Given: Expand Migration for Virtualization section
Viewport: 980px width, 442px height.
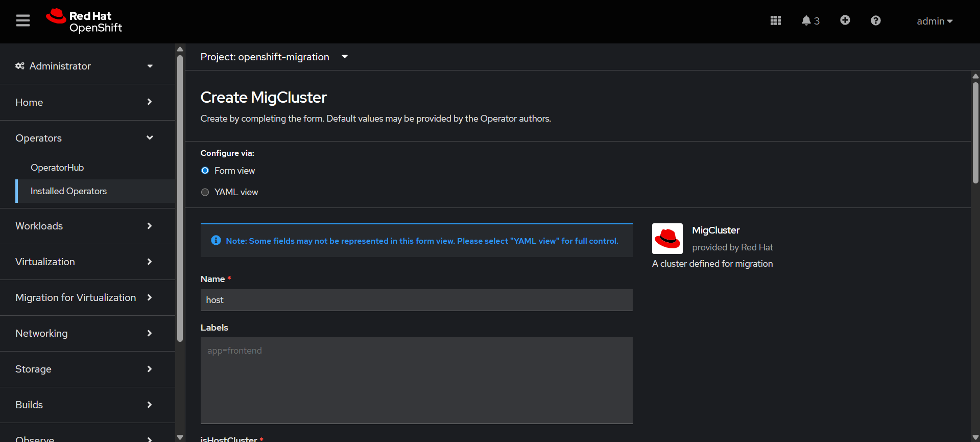Looking at the screenshot, I should point(84,297).
